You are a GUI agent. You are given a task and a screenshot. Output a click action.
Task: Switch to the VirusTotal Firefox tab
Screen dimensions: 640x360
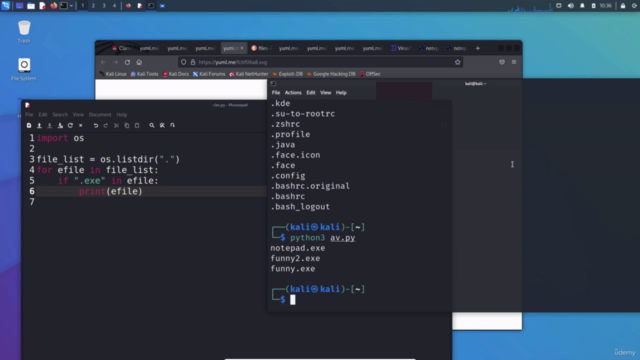coord(401,48)
